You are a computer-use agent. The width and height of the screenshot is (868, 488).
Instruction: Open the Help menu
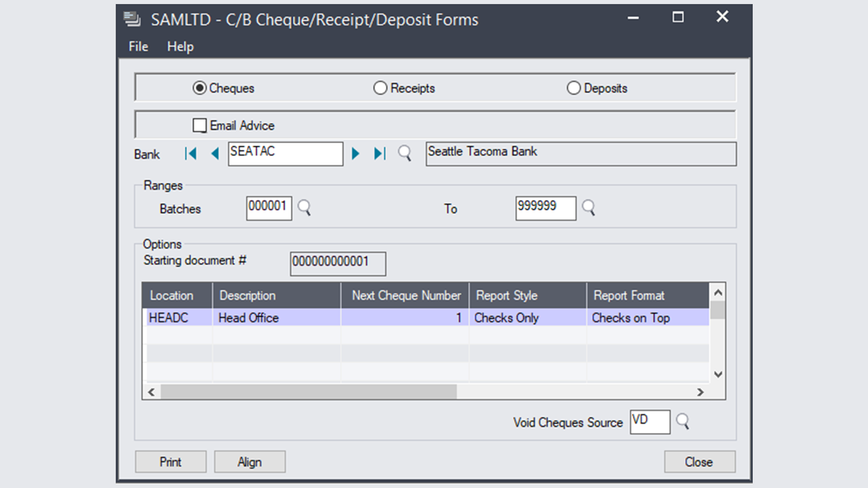point(180,46)
